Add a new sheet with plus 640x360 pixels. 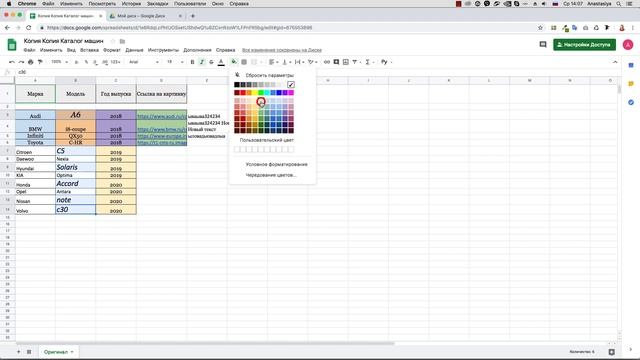18,352
